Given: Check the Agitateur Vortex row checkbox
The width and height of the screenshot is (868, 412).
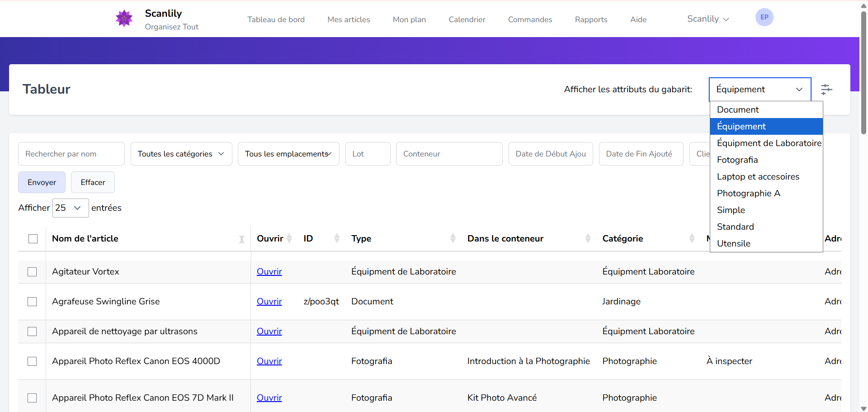Looking at the screenshot, I should point(32,272).
